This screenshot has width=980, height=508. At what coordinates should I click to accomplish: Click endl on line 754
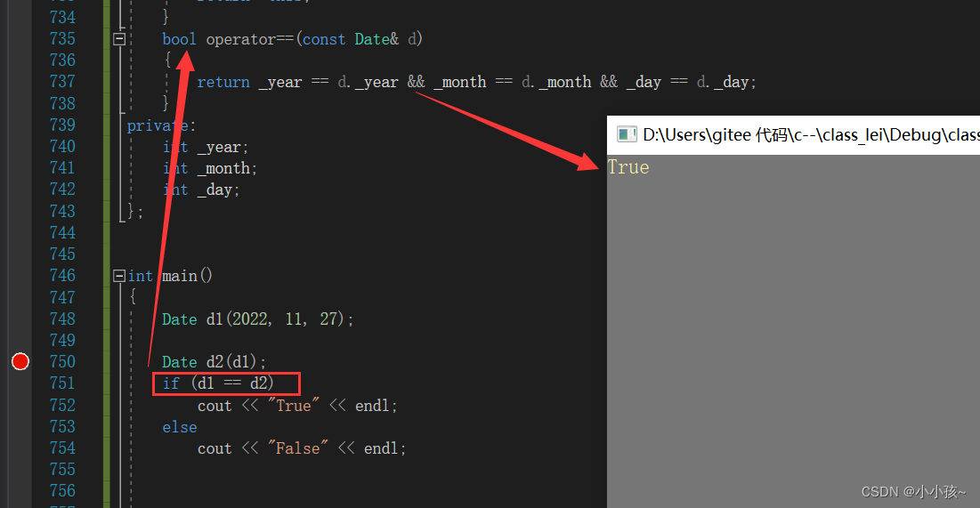coord(381,448)
